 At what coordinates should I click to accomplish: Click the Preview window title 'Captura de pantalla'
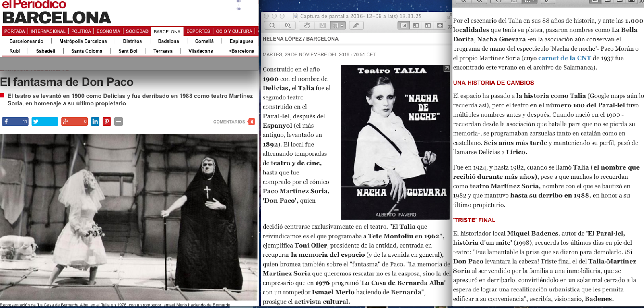coord(361,16)
